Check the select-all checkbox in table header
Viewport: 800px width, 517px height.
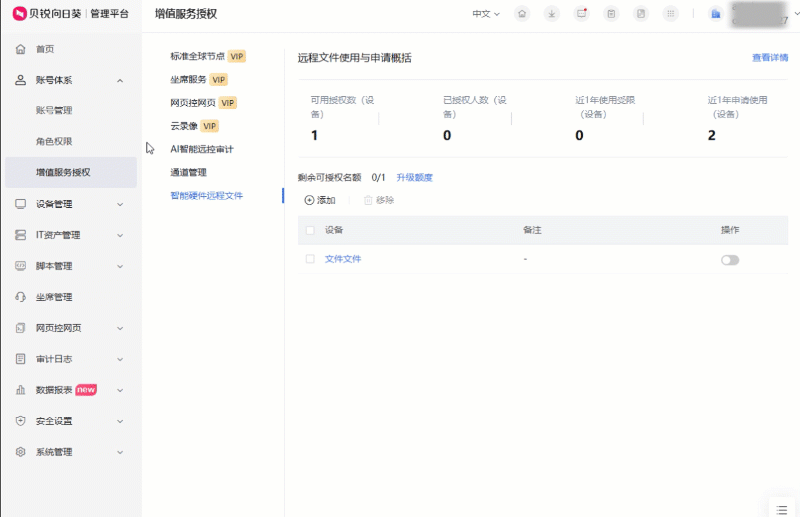310,230
